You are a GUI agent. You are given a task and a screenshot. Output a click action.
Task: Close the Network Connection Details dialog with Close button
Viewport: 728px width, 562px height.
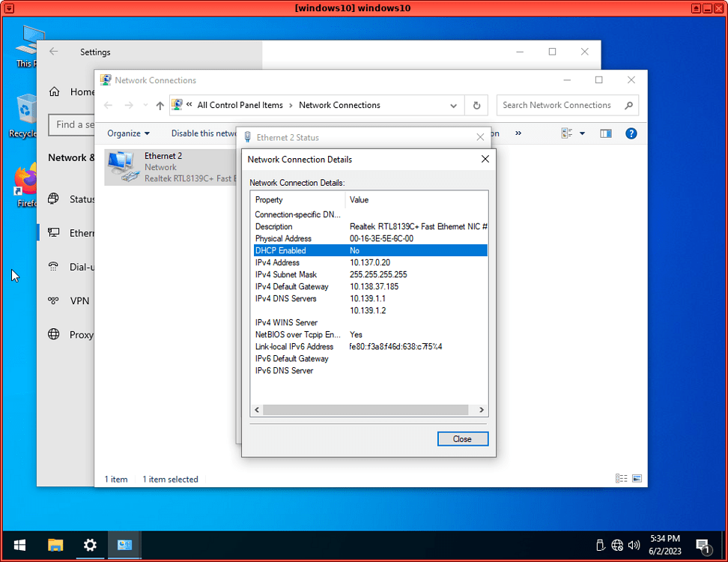pyautogui.click(x=462, y=439)
